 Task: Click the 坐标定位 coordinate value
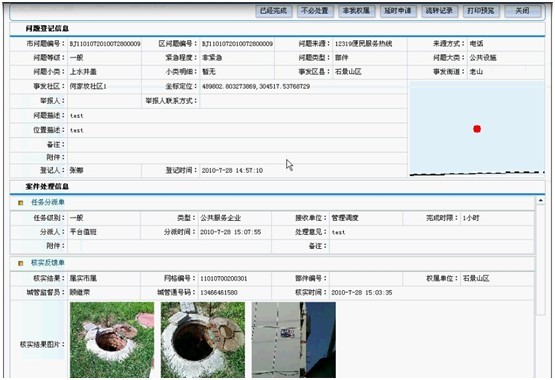point(256,86)
